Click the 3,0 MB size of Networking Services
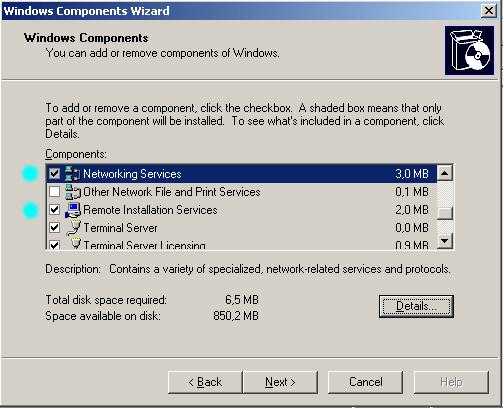 tap(412, 174)
